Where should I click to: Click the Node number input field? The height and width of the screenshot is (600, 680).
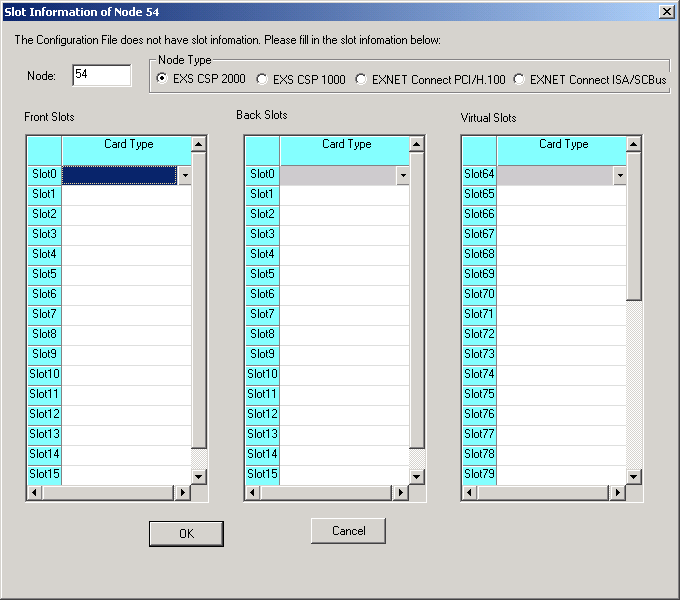coord(101,76)
